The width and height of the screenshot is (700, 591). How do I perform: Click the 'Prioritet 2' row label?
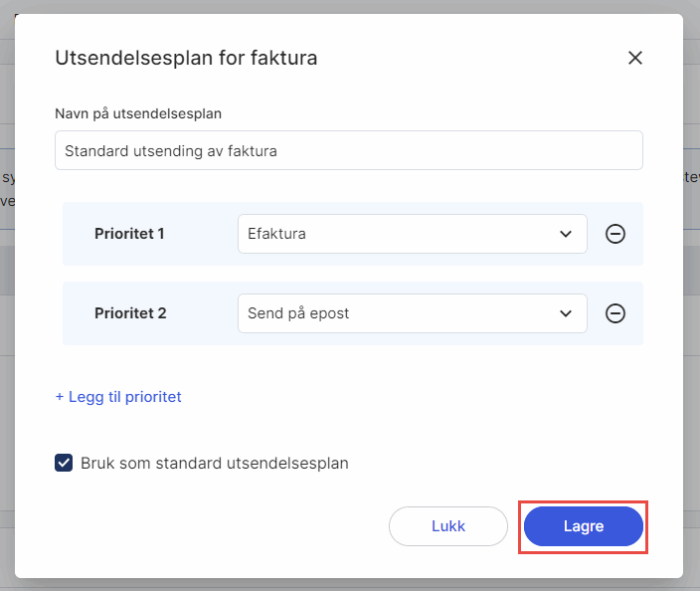(129, 313)
